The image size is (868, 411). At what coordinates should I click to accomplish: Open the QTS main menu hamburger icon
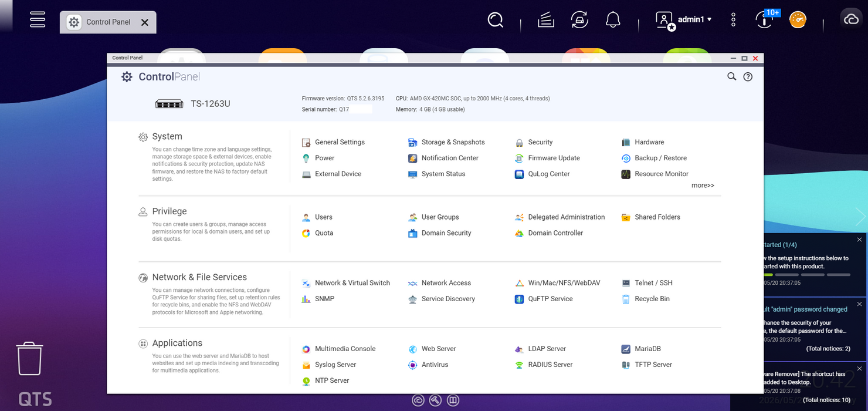(38, 19)
